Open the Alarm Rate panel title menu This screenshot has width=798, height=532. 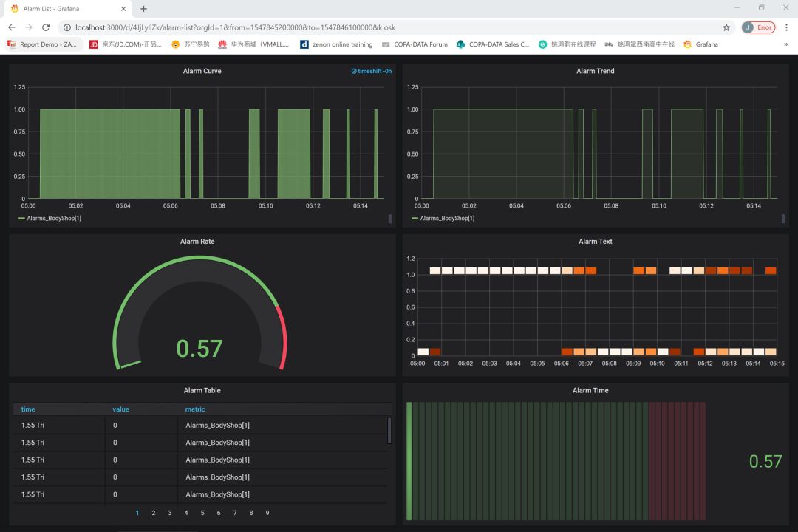pos(197,242)
